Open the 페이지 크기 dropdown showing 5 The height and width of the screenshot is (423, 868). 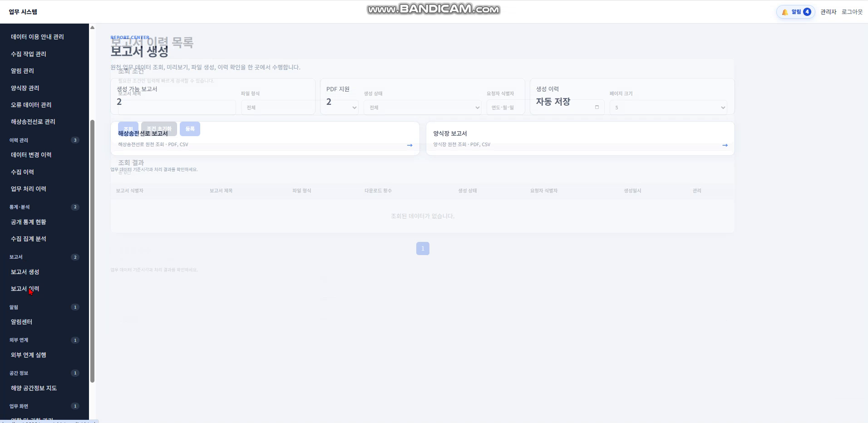pyautogui.click(x=668, y=108)
